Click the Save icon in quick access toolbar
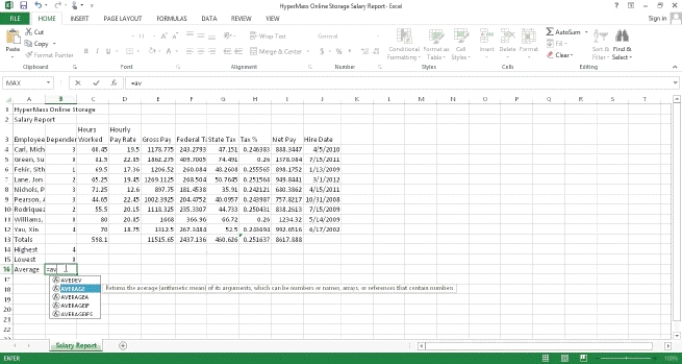This screenshot has width=682, height=364. pos(23,6)
